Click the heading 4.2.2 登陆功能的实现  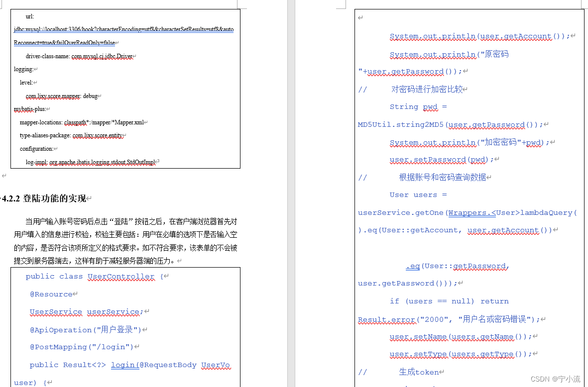point(44,198)
